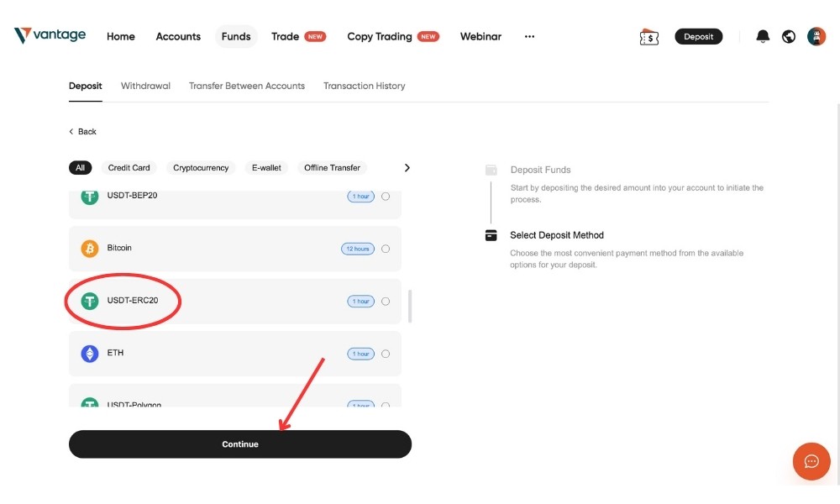
Task: Click the NEW badge beside Copy Trading
Action: [x=428, y=36]
